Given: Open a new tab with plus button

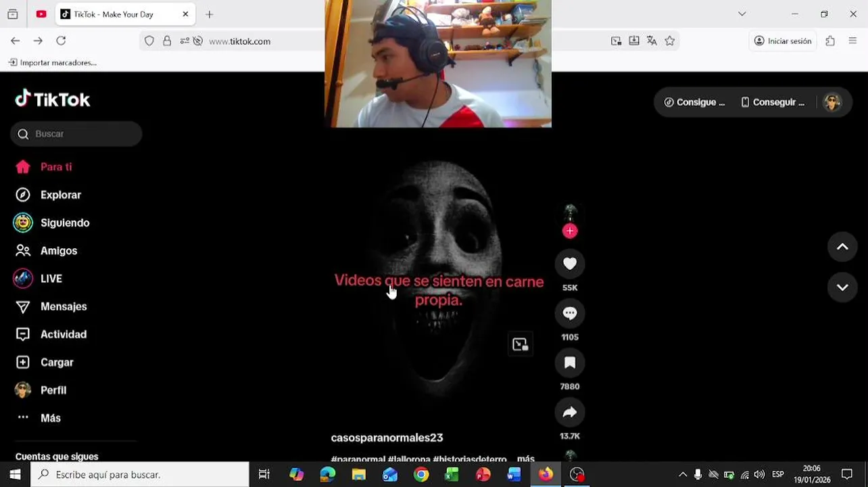Looking at the screenshot, I should tap(209, 14).
